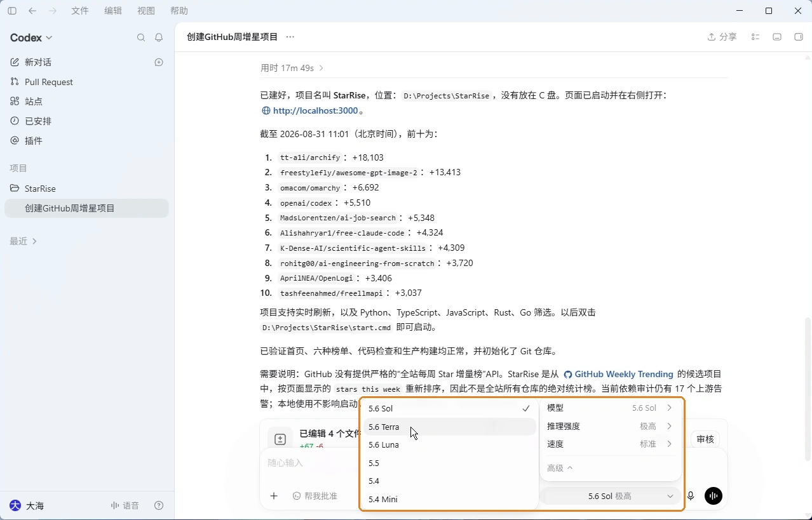Toggle the bottom panel icon in header
The width and height of the screenshot is (812, 520).
click(x=777, y=37)
